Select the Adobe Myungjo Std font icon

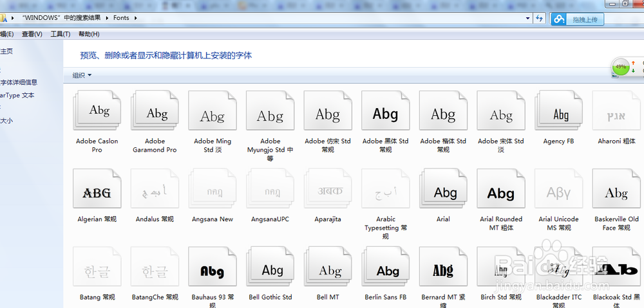coord(270,111)
